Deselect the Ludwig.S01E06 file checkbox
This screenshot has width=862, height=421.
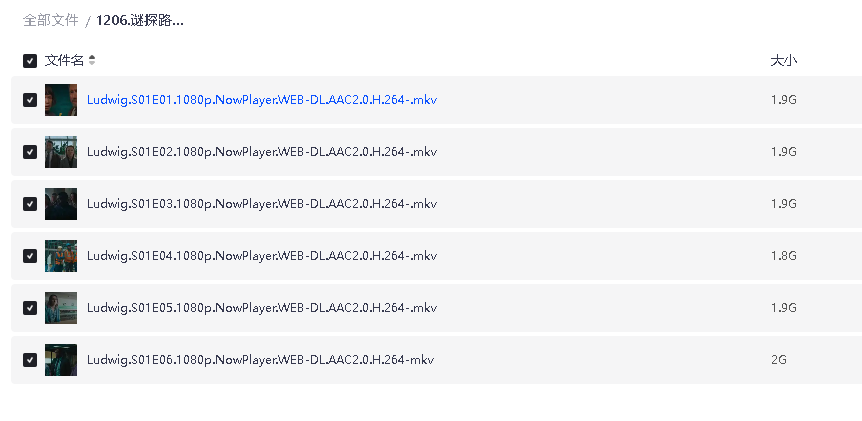(x=30, y=360)
